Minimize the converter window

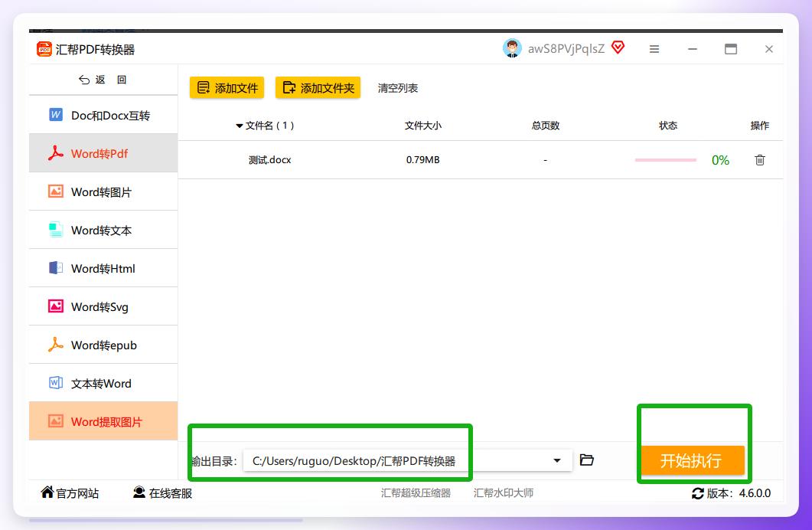coord(693,49)
